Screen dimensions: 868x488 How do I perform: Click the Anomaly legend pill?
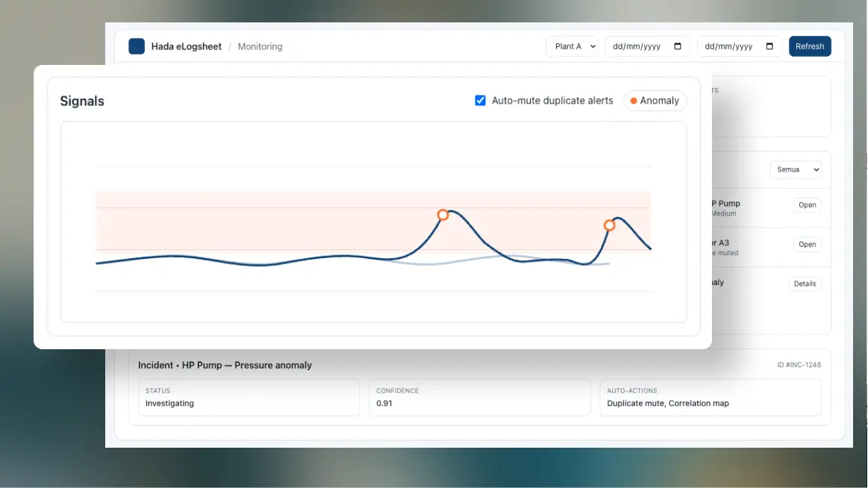[x=655, y=101]
